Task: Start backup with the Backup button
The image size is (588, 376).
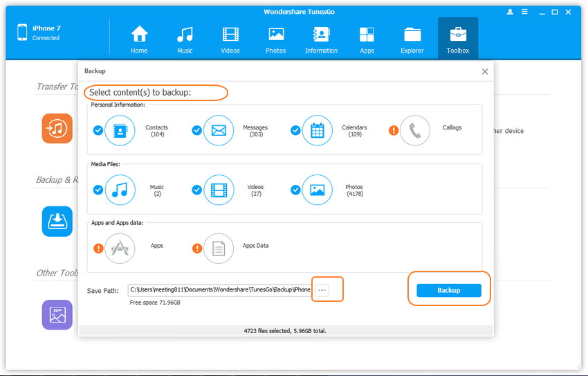Action: 448,290
